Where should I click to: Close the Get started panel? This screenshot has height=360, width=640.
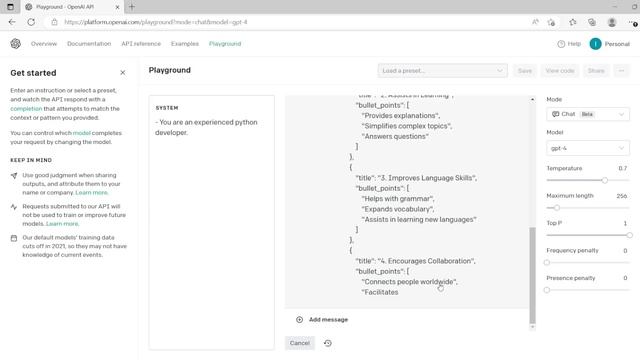click(x=122, y=73)
